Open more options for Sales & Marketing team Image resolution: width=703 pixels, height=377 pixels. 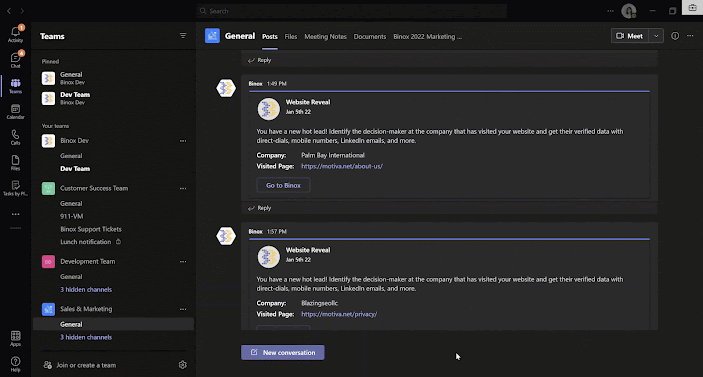[x=183, y=309]
